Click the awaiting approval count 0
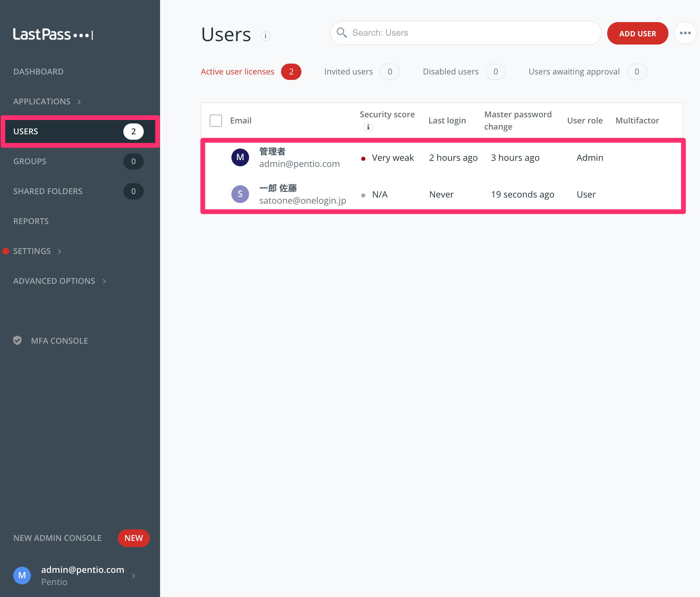700x597 pixels. [637, 72]
